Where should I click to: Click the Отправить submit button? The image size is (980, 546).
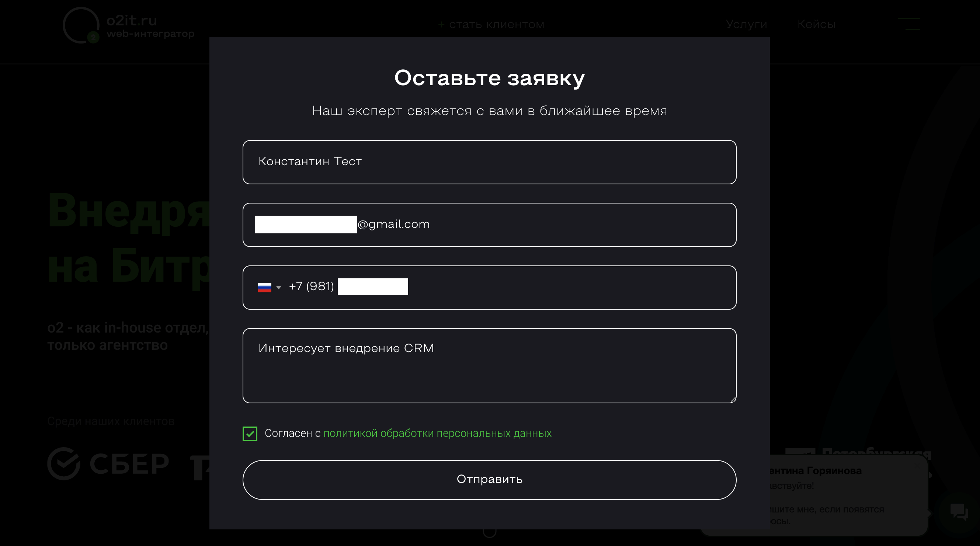[x=489, y=479]
